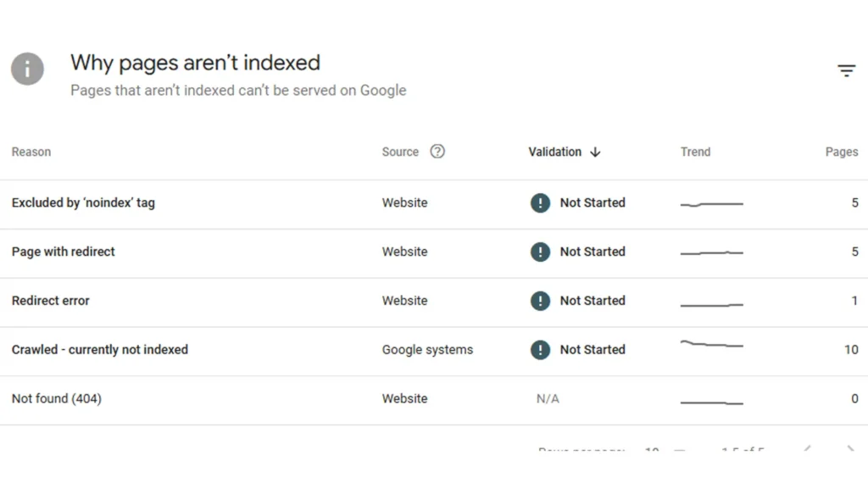Click the Crawled row warning icon
The image size is (868, 488).
[x=540, y=350]
